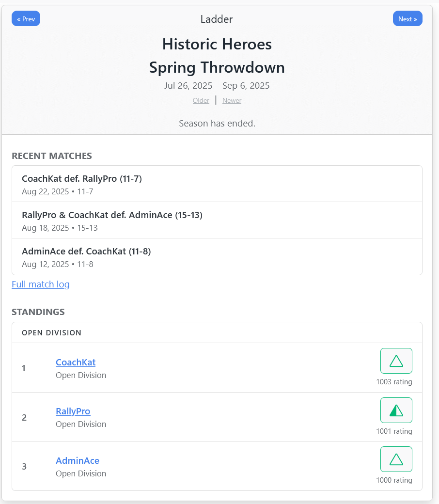Click the Ladder page heading
The width and height of the screenshot is (439, 504).
tap(217, 19)
